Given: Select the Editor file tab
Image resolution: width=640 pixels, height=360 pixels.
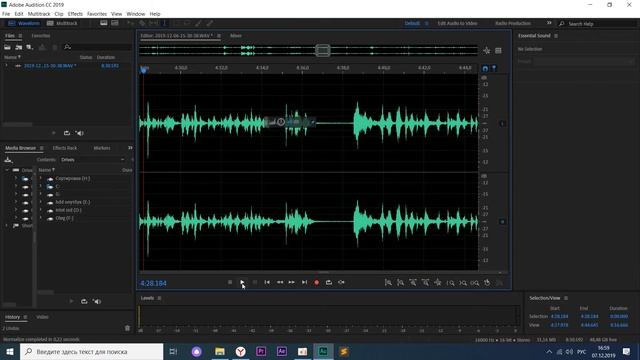Looking at the screenshot, I should click(176, 36).
